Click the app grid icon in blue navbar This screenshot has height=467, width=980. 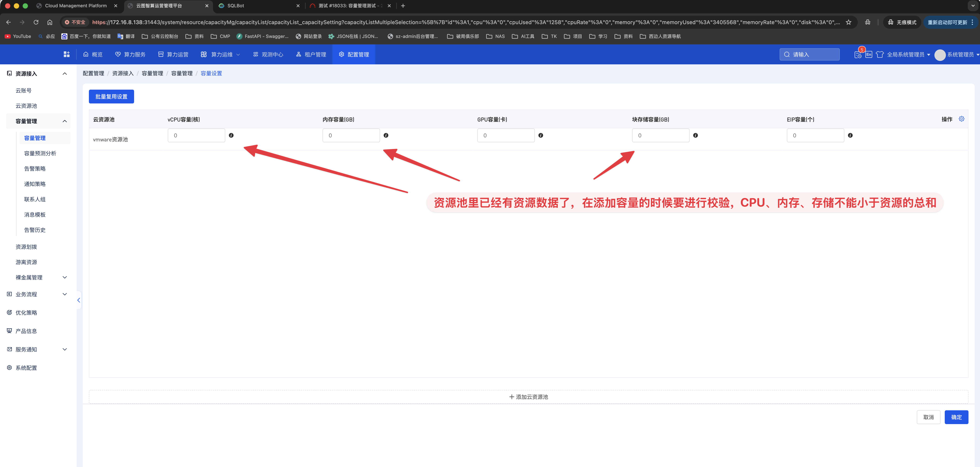coord(67,54)
